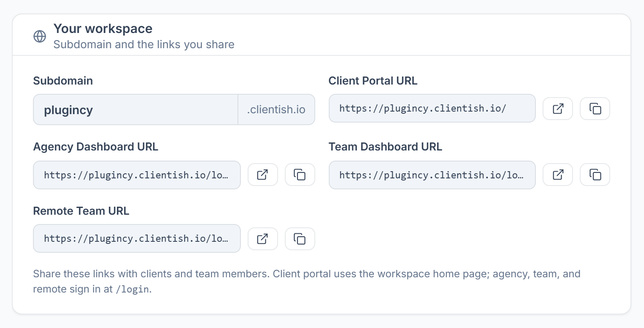This screenshot has width=644, height=328.
Task: Open Remote Team URL externally
Action: click(x=263, y=239)
